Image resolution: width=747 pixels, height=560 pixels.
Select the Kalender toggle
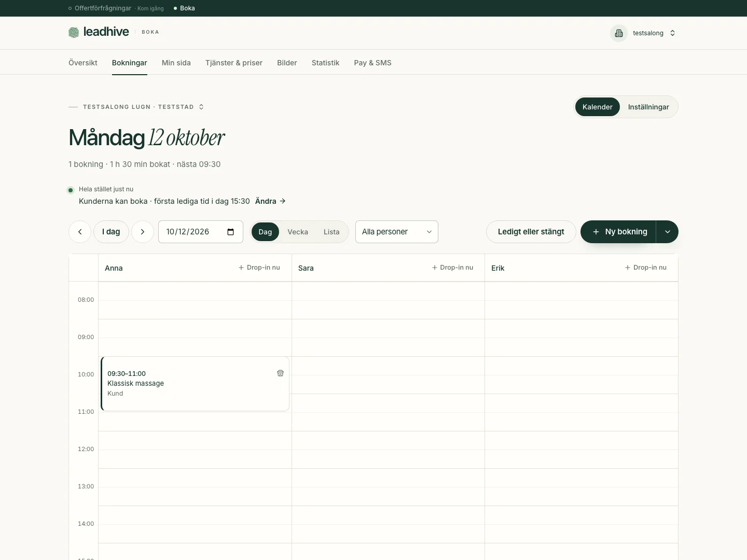[x=598, y=107]
